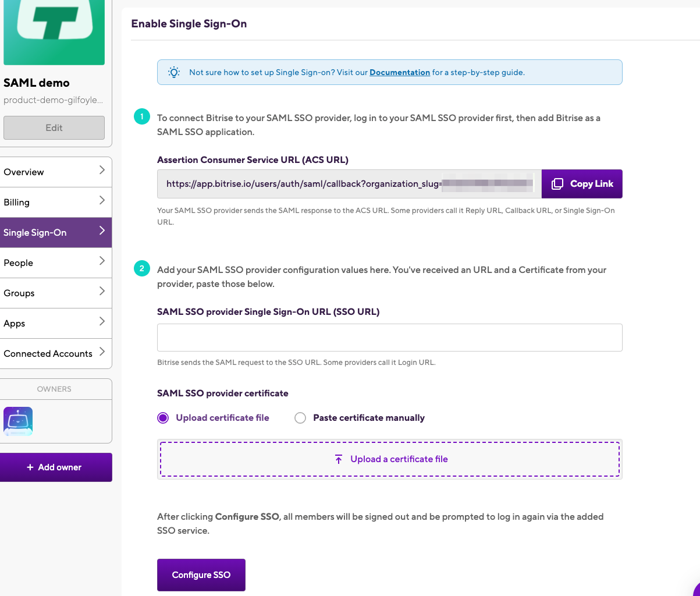700x596 pixels.
Task: Click the SSO URL input field
Action: 389,338
